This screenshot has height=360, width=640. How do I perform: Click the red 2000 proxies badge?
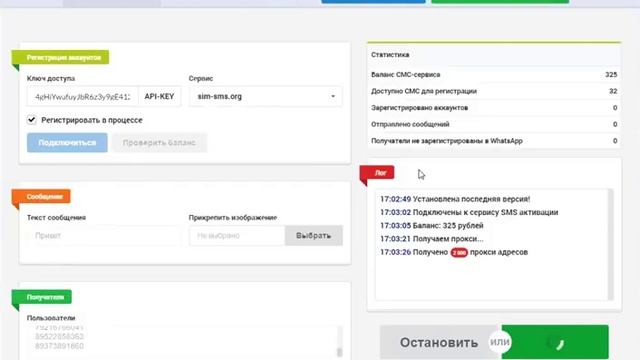pos(459,253)
